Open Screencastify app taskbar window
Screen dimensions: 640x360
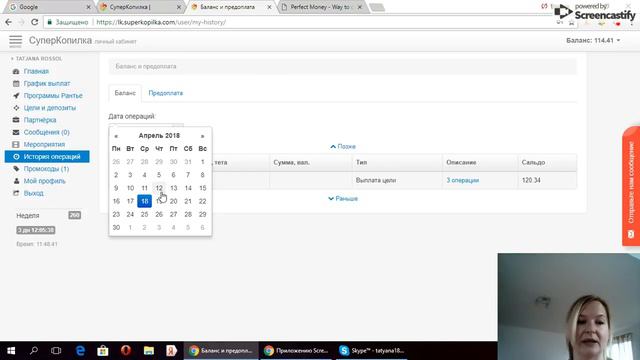(x=296, y=351)
